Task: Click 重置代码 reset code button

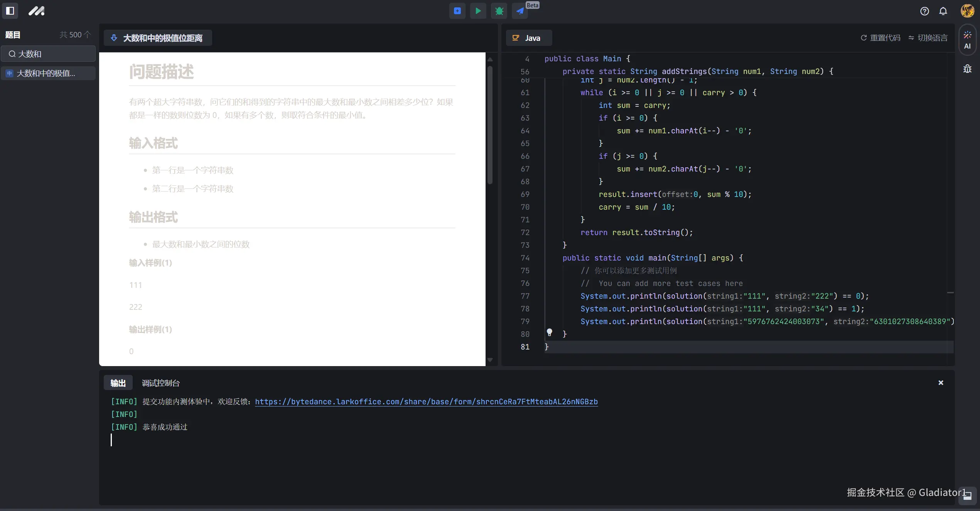Action: click(880, 38)
